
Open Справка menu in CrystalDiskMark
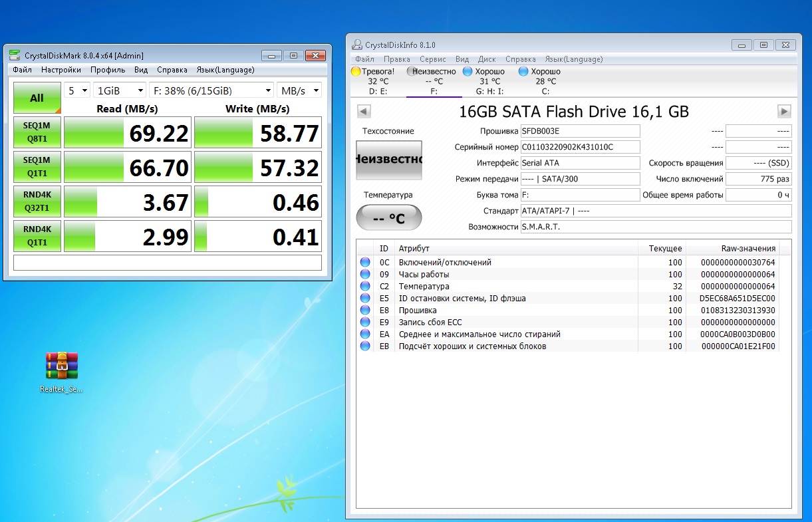click(x=172, y=70)
